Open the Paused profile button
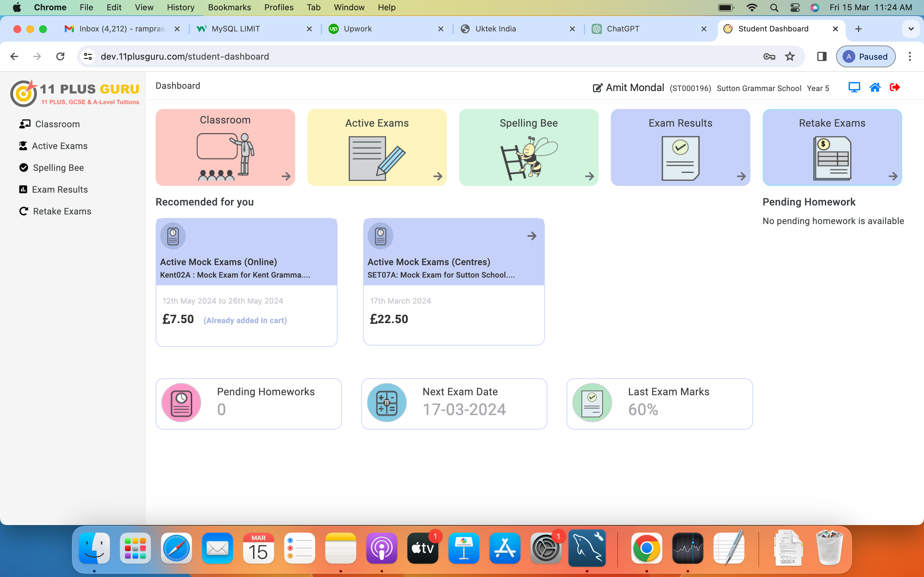 tap(865, 56)
